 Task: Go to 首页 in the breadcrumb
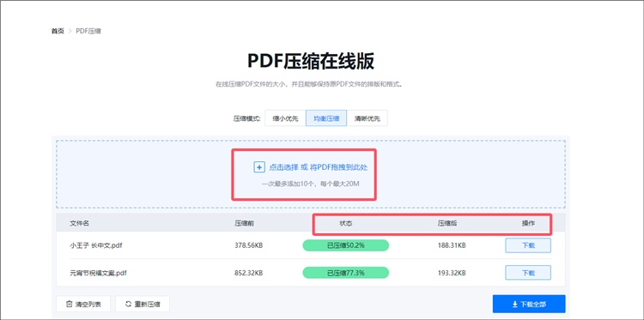pyautogui.click(x=58, y=31)
